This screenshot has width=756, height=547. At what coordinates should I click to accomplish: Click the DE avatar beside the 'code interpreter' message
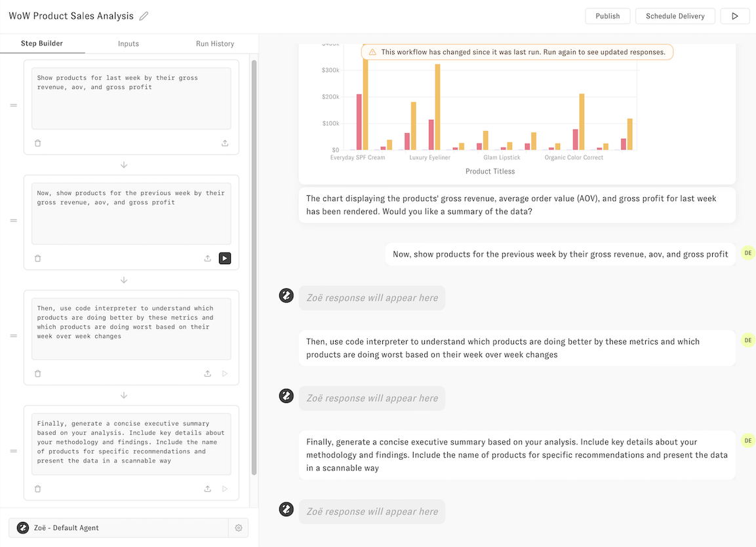tap(747, 341)
